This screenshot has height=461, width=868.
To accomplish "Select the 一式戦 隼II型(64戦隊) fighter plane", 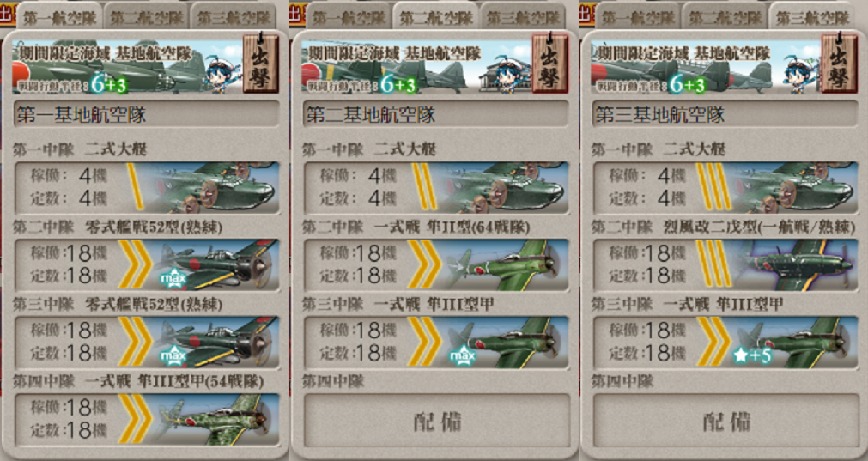I will 436,264.
